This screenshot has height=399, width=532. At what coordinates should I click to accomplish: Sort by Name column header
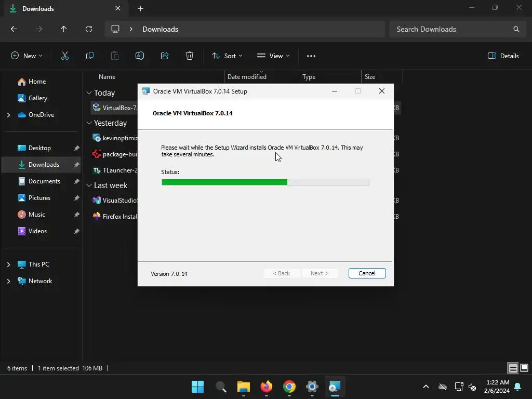(x=107, y=77)
